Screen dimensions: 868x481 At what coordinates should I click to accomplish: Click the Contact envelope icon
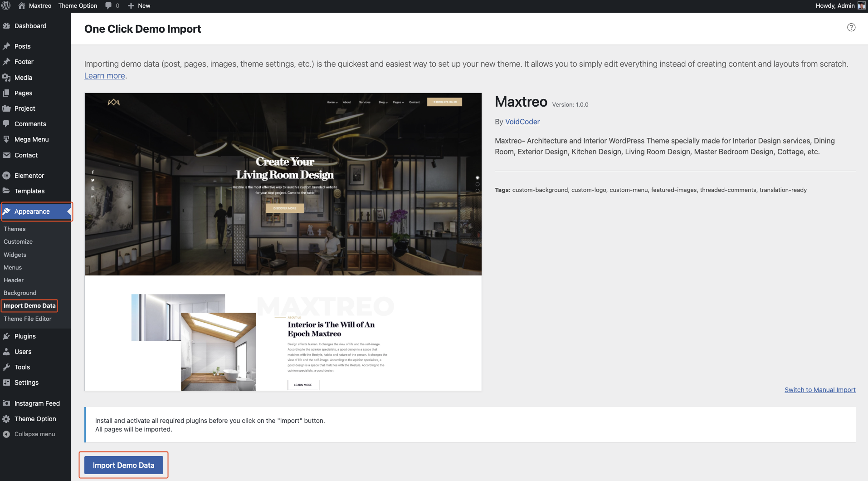coord(6,155)
